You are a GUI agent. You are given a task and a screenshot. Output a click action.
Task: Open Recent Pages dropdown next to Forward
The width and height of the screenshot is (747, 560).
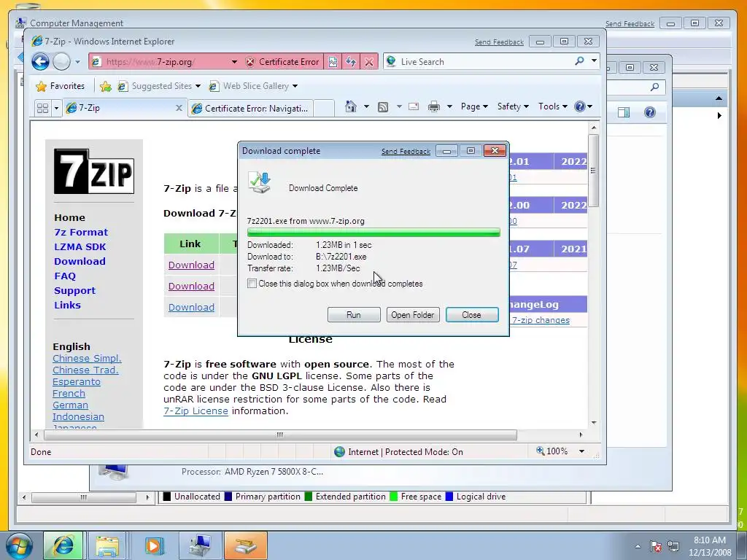click(x=77, y=62)
